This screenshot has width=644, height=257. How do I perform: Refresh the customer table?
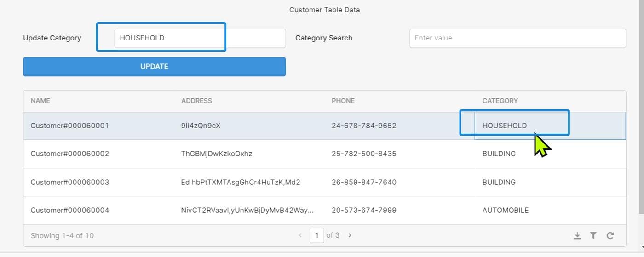[610, 236]
